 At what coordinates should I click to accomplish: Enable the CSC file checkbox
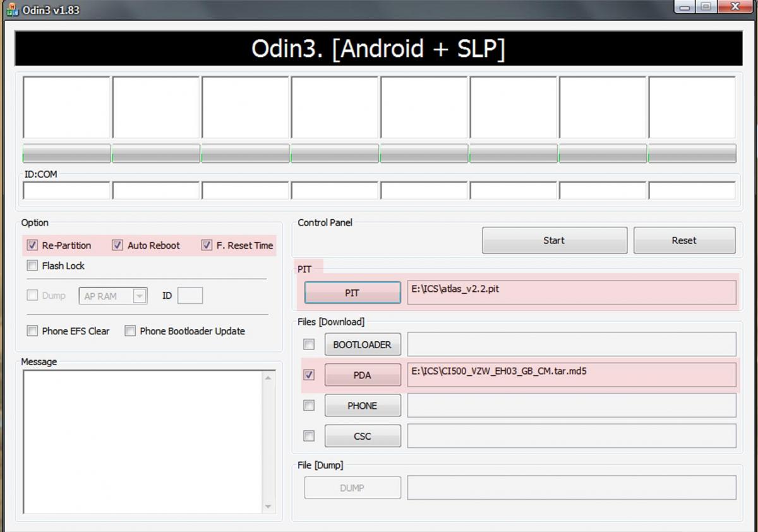click(309, 435)
